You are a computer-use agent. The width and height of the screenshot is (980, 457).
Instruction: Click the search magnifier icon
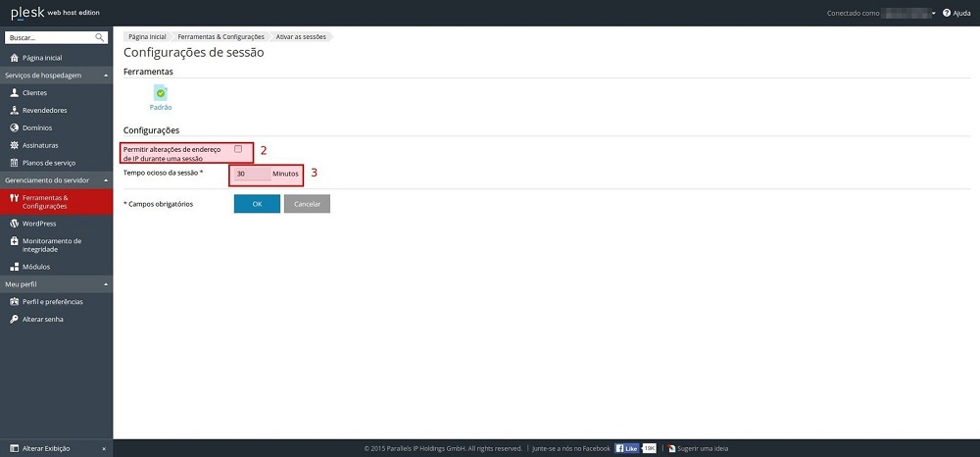pyautogui.click(x=100, y=37)
